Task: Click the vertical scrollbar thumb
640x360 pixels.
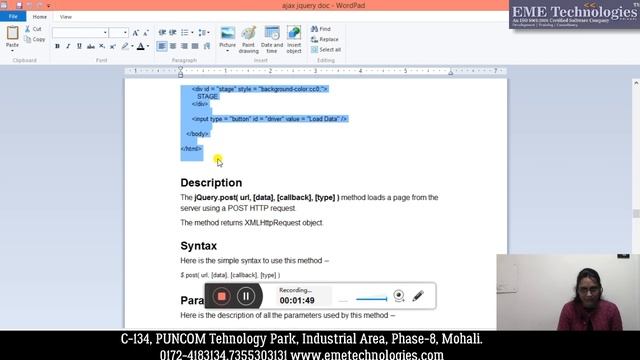Action: click(x=636, y=213)
